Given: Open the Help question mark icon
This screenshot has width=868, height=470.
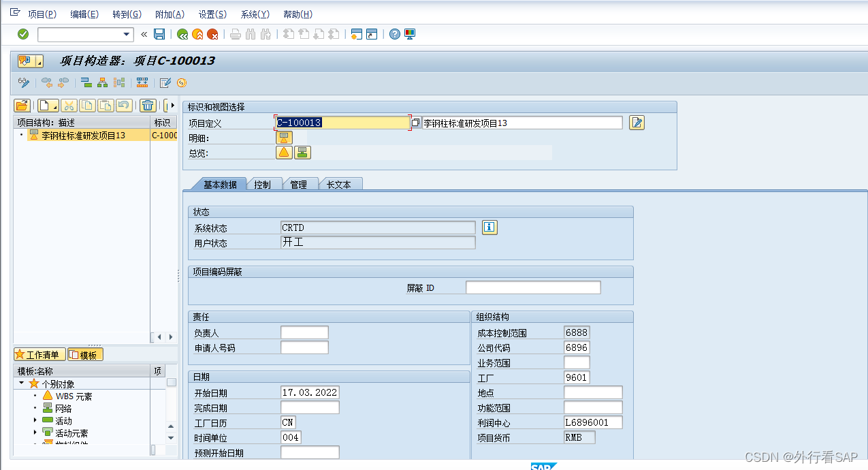Looking at the screenshot, I should tap(394, 34).
